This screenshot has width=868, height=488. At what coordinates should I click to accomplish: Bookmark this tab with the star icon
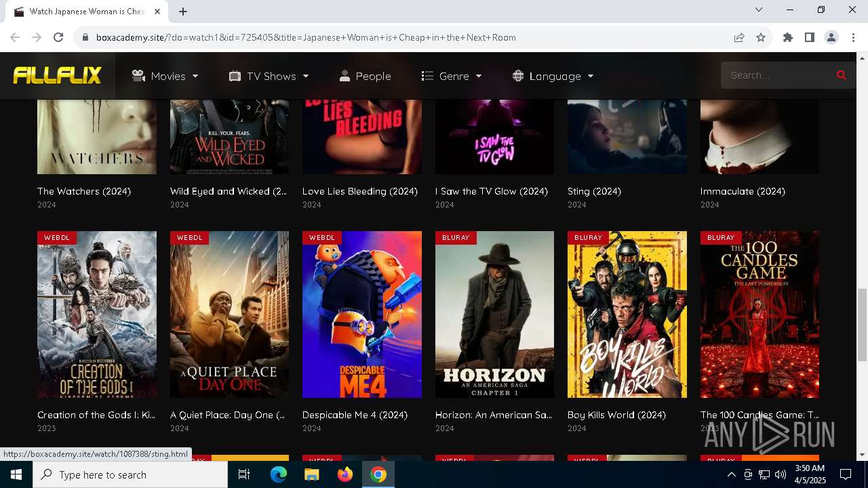pyautogui.click(x=761, y=37)
